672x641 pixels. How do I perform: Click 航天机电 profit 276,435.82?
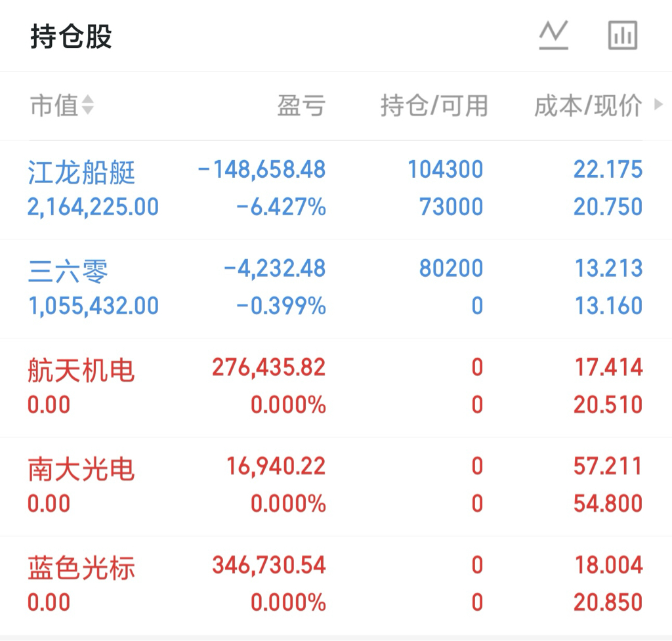tap(269, 367)
